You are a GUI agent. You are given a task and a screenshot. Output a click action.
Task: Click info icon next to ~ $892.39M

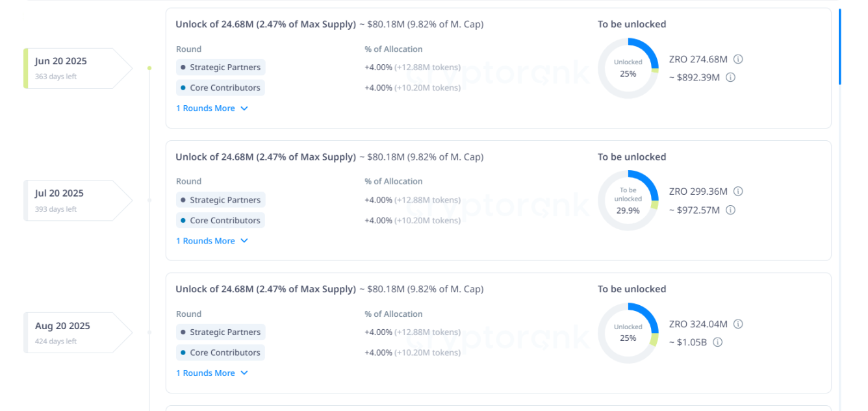730,77
